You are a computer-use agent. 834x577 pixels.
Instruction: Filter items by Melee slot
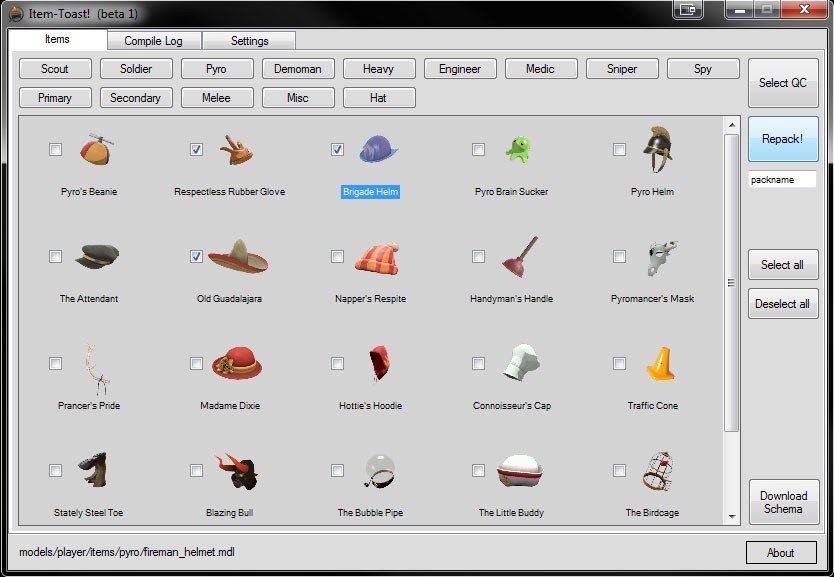216,98
